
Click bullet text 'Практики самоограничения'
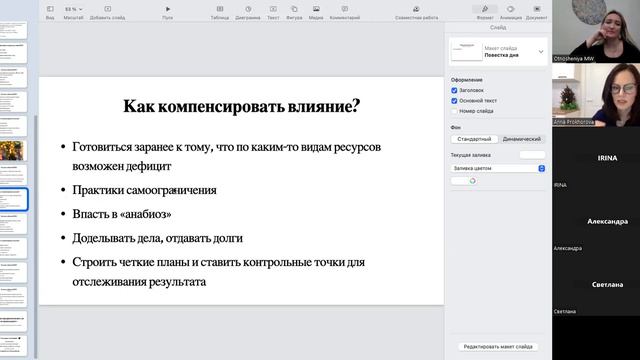click(144, 190)
